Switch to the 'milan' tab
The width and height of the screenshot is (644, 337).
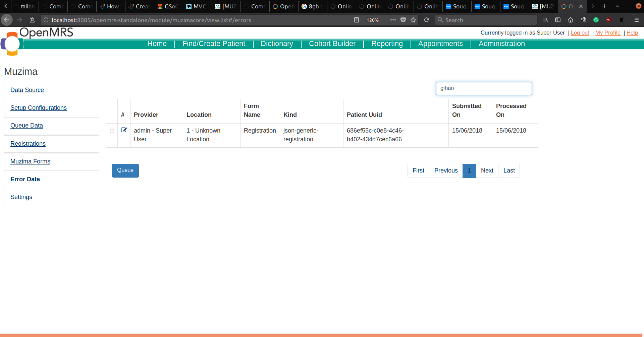25,6
